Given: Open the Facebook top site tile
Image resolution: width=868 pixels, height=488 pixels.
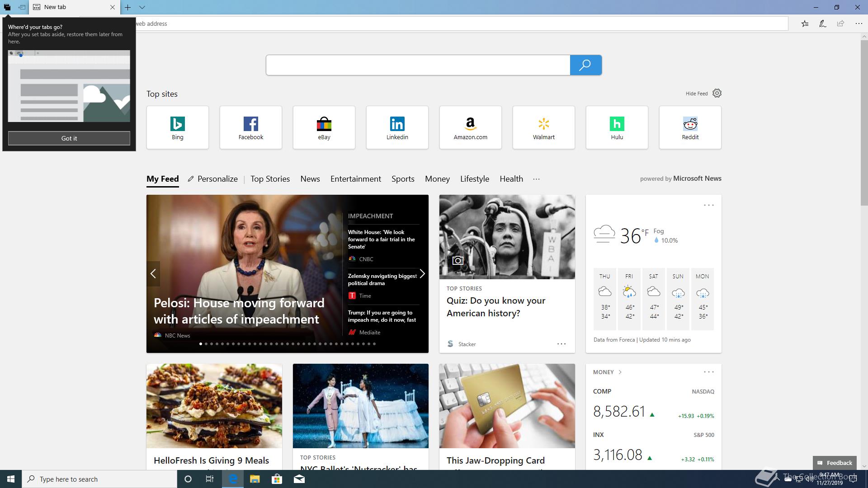Looking at the screenshot, I should (x=251, y=127).
